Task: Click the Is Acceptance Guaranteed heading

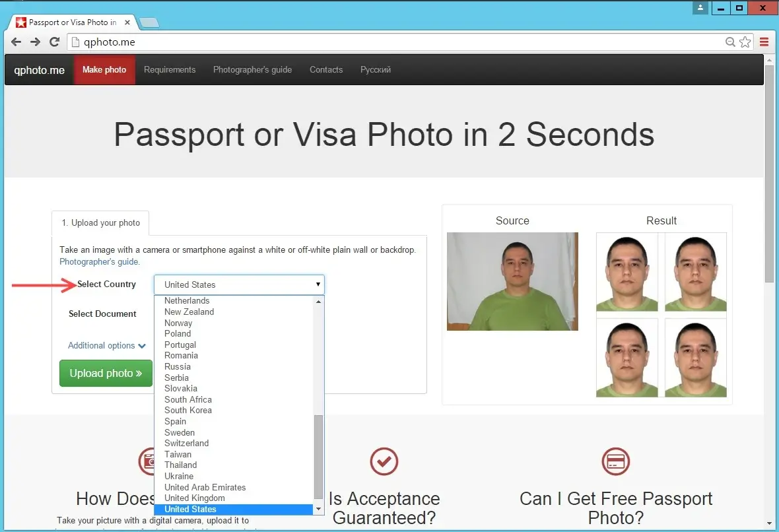Action: click(384, 508)
